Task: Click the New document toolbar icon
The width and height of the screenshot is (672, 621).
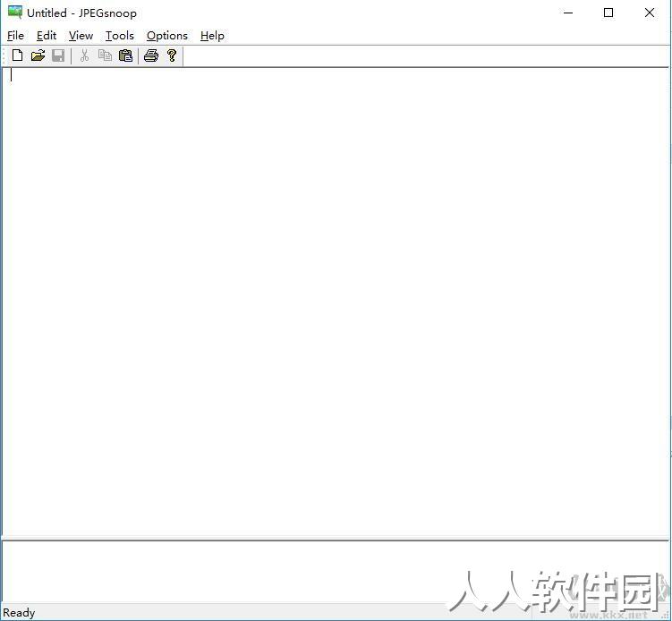Action: [17, 55]
